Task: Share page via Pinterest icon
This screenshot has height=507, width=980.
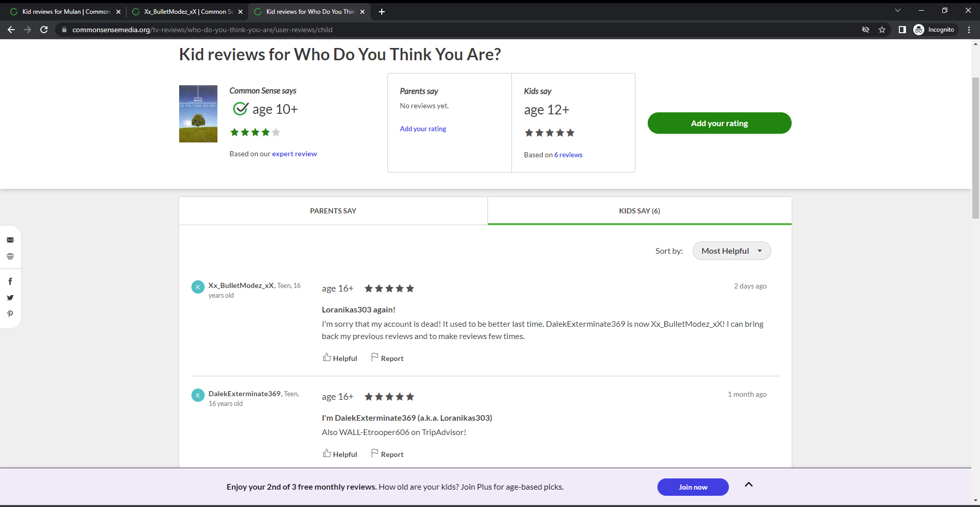Action: click(10, 314)
